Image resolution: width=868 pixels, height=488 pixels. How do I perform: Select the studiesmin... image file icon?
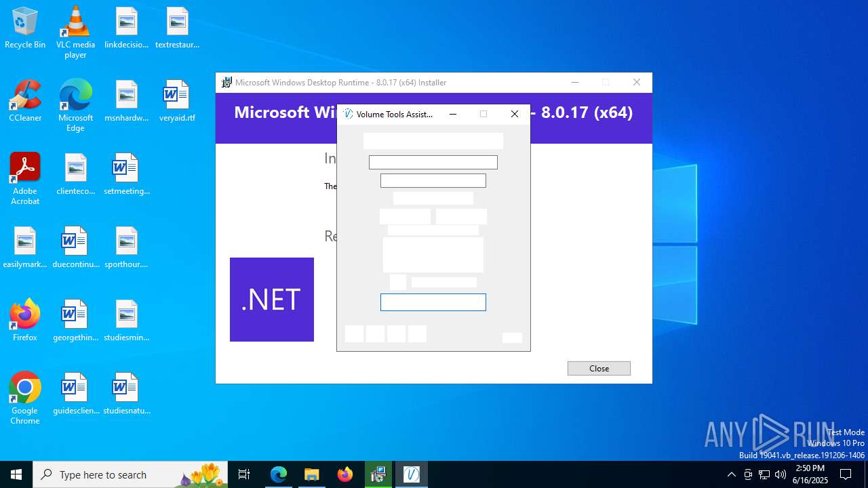click(127, 321)
